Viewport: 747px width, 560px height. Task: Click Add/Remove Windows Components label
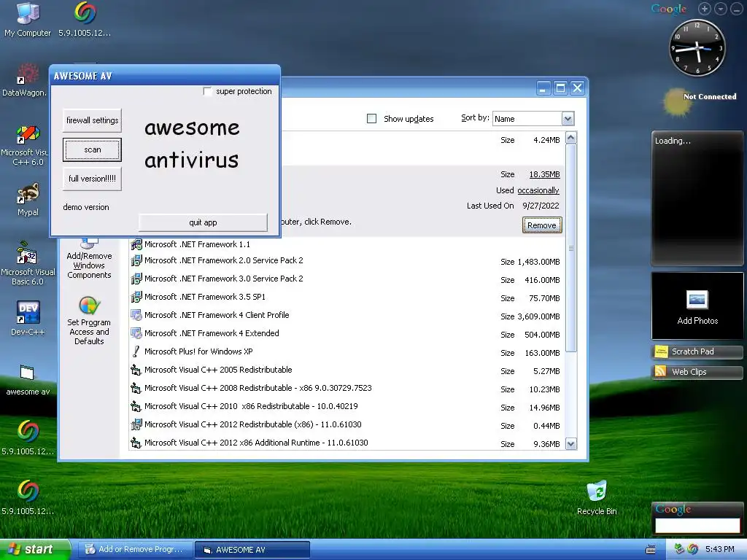[89, 265]
